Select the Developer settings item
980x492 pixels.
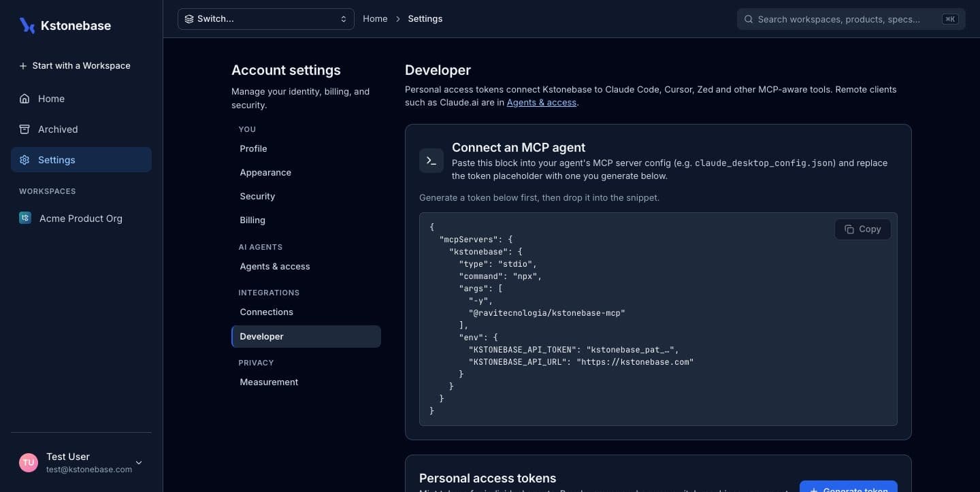(x=306, y=336)
